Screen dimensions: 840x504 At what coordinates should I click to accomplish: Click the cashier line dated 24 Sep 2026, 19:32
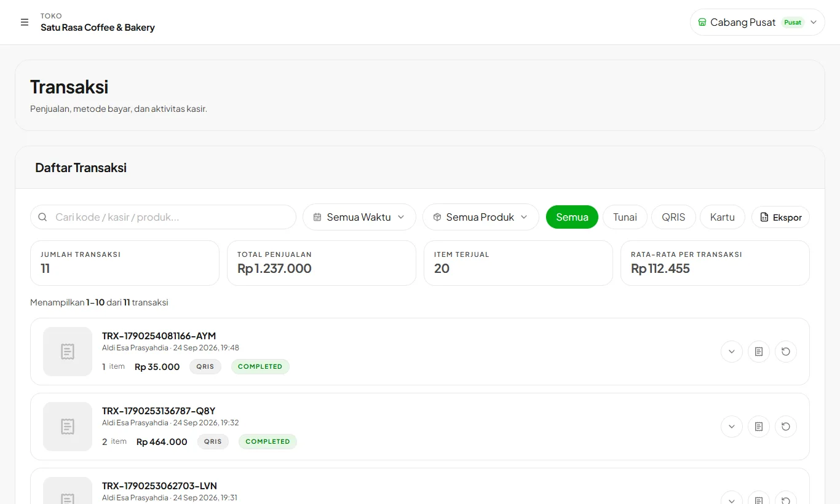click(x=170, y=423)
